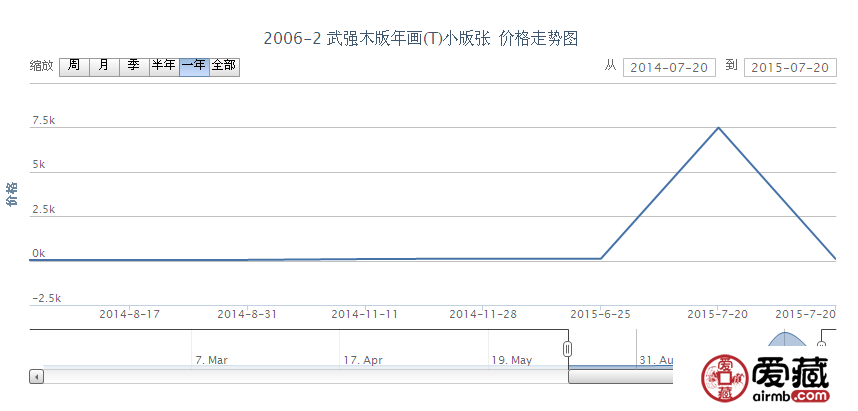Click the start date field 2014-07-20
The width and height of the screenshot is (858, 411).
[669, 68]
